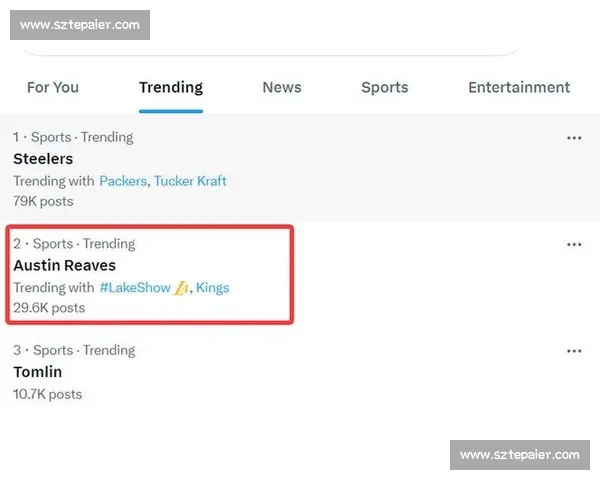Select the Trending tab
The image size is (600, 480).
(x=170, y=88)
